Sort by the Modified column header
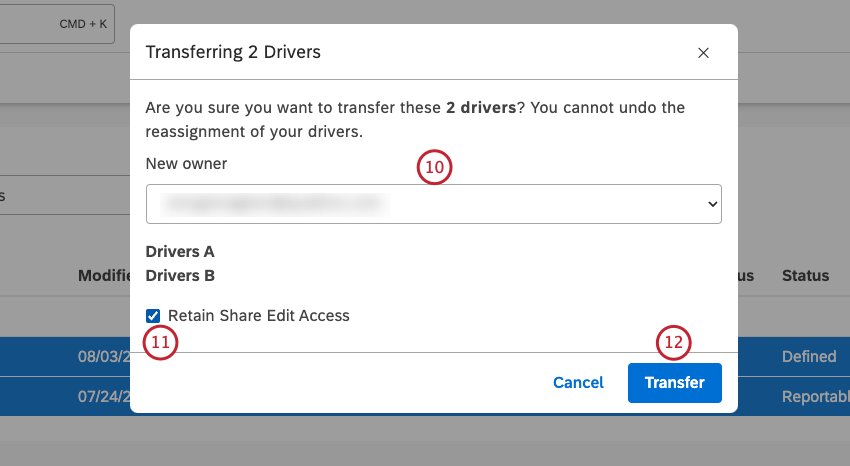 pyautogui.click(x=105, y=276)
